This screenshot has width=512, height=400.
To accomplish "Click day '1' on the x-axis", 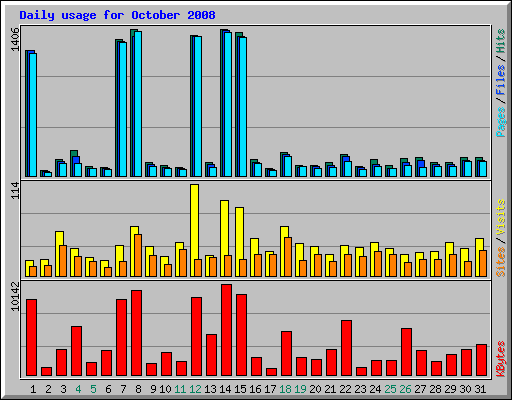I will (x=33, y=389).
